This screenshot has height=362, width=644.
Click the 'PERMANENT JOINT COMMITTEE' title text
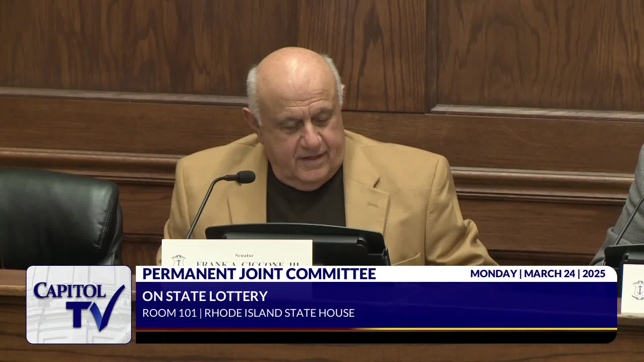pyautogui.click(x=259, y=274)
